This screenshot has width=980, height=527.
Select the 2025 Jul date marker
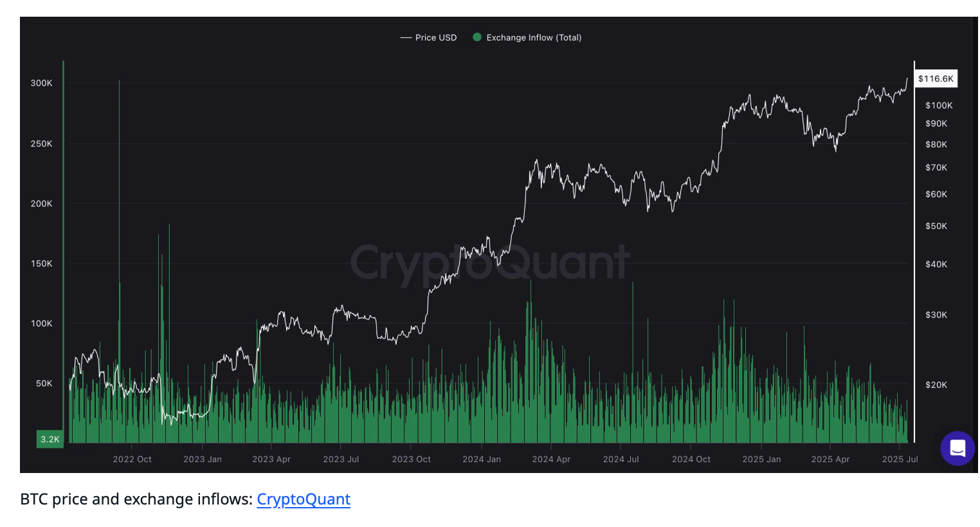click(900, 459)
